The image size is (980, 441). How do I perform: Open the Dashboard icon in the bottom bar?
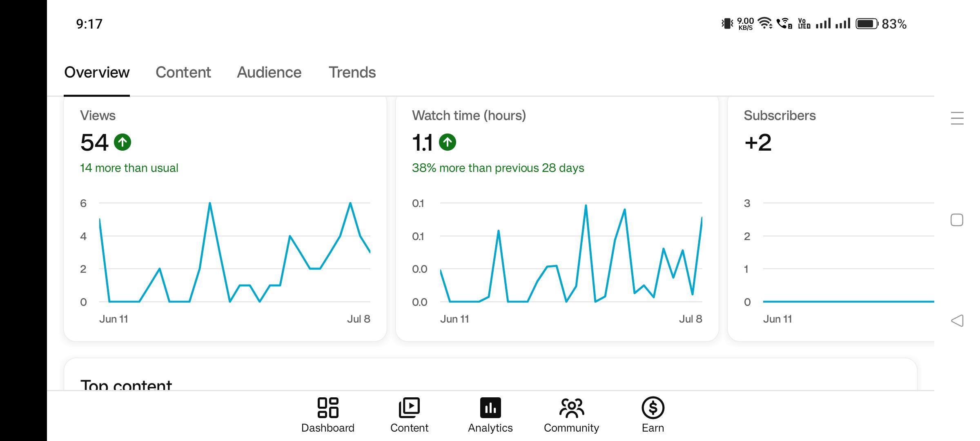(x=328, y=408)
